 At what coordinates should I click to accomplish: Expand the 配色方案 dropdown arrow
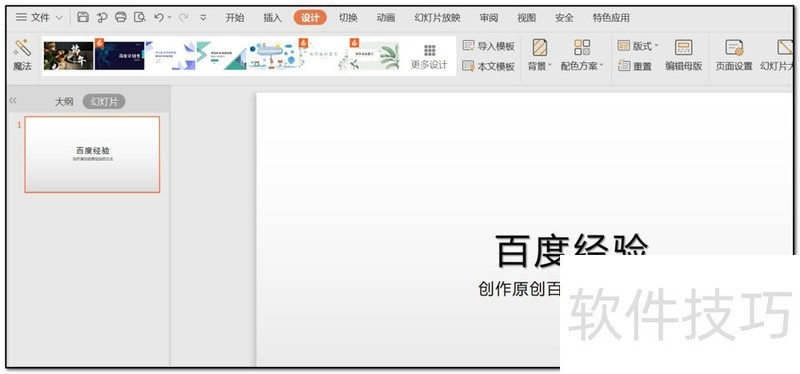coord(601,66)
